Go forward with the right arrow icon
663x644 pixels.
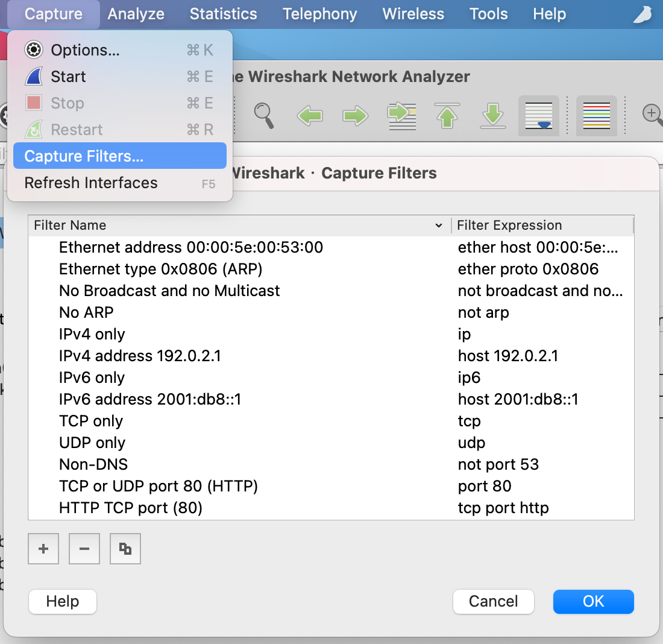pos(355,116)
